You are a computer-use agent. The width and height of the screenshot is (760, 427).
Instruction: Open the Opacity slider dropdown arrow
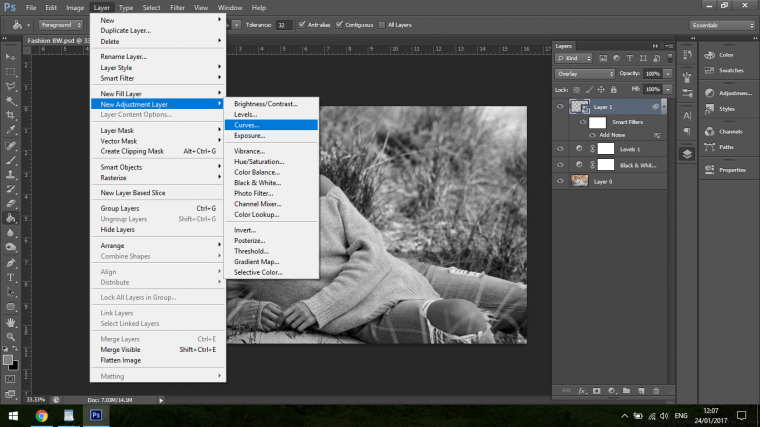click(668, 74)
